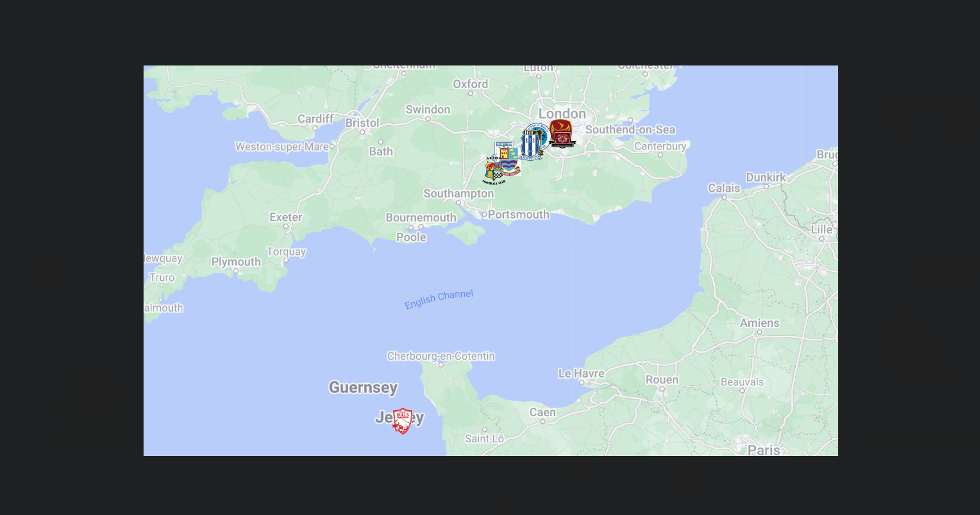Viewport: 980px width, 515px height.
Task: Click the Calais city label
Action: click(x=724, y=188)
